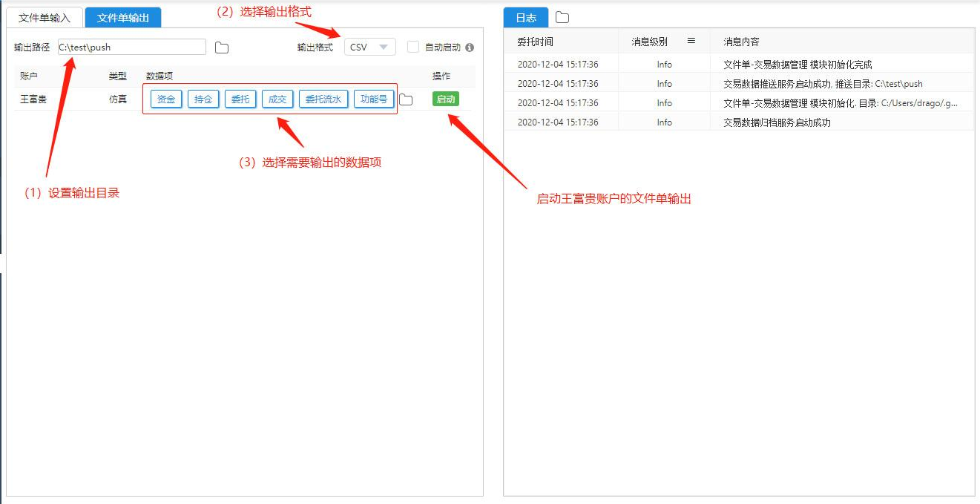
Task: Select the 文件单输出 tab
Action: (123, 18)
